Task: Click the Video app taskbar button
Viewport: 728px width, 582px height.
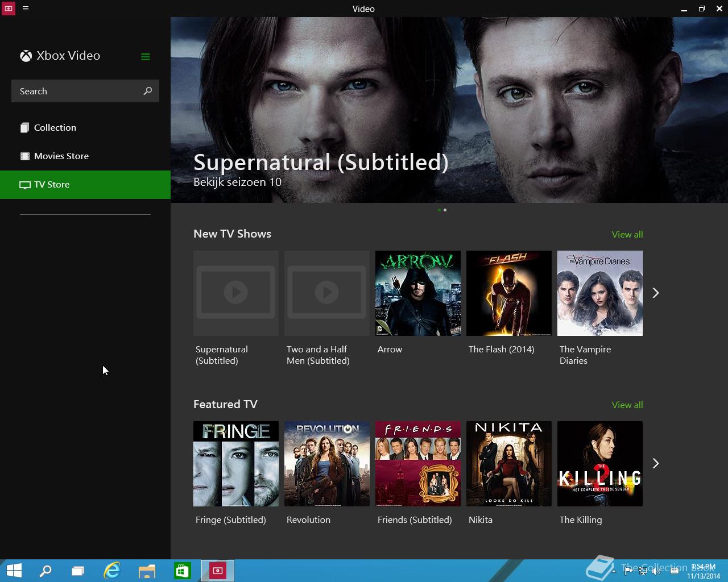Action: (218, 571)
